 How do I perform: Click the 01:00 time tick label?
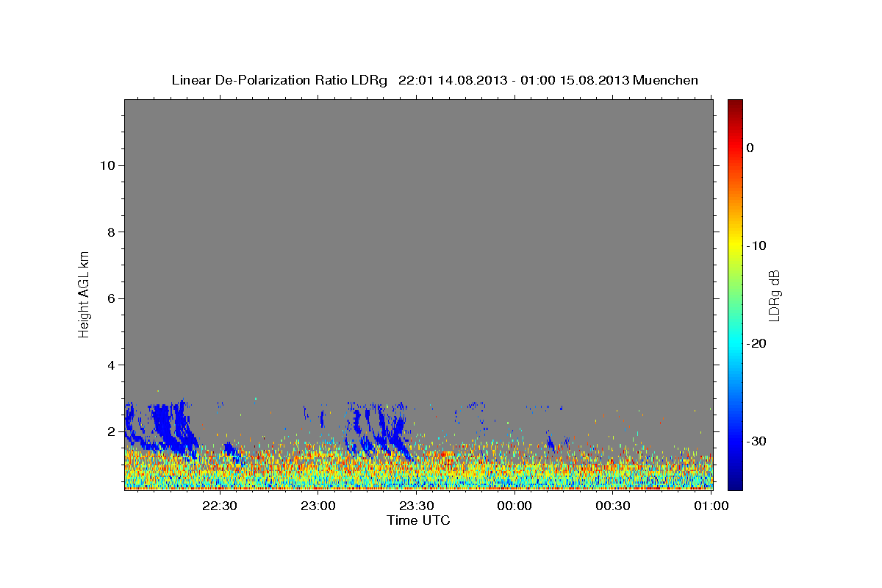click(711, 506)
